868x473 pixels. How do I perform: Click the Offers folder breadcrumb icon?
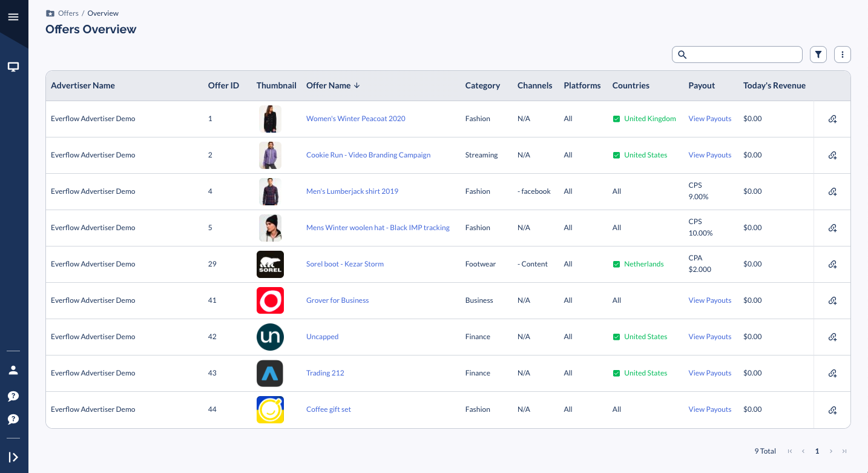(x=50, y=13)
